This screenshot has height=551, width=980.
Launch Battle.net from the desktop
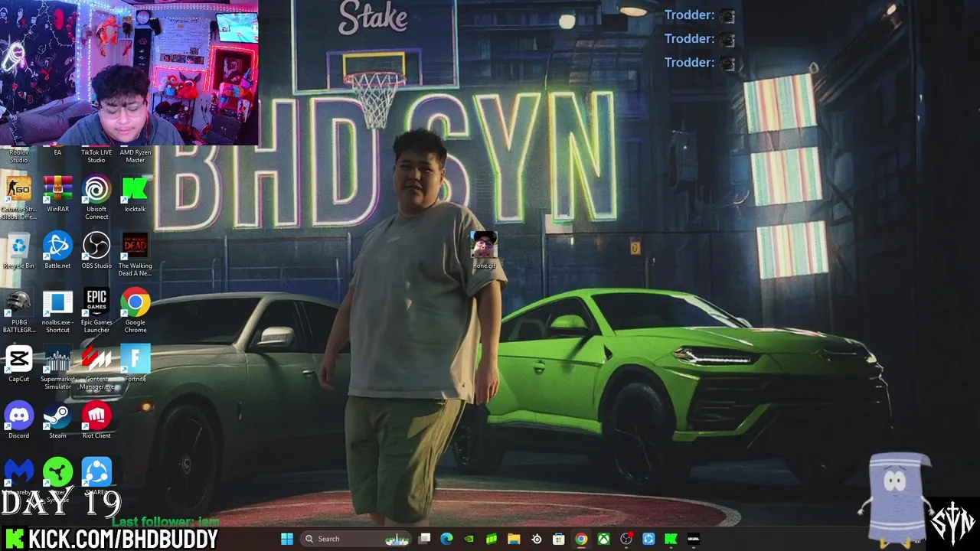pos(57,250)
